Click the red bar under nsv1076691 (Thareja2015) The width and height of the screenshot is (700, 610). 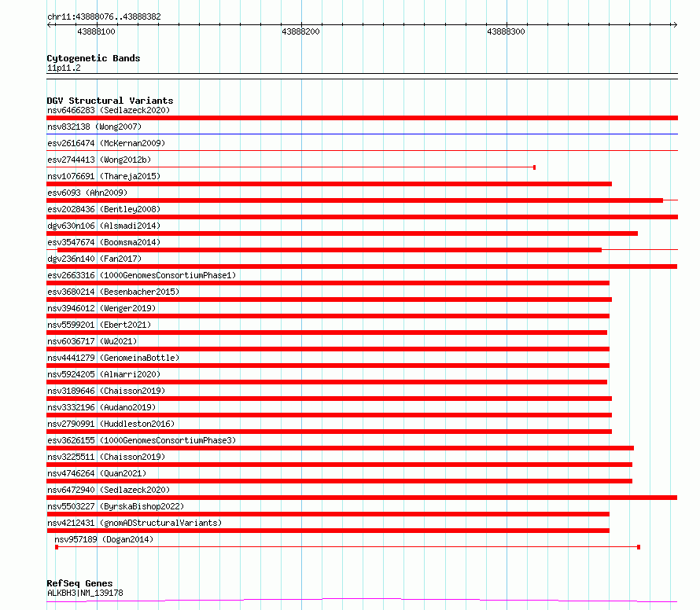pyautogui.click(x=329, y=184)
